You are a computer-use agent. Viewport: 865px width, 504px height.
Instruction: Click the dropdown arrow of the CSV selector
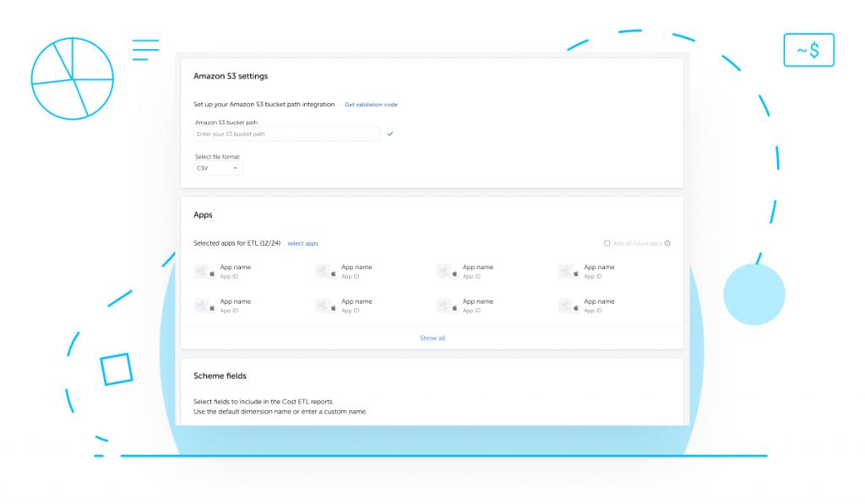(x=236, y=168)
